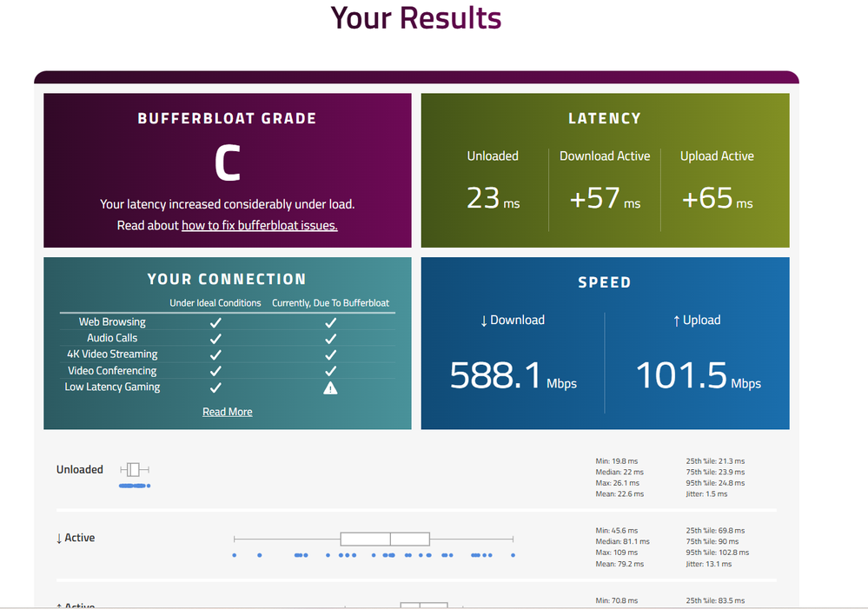This screenshot has height=609, width=868.
Task: Click the Unloaded latency box plot
Action: [135, 469]
